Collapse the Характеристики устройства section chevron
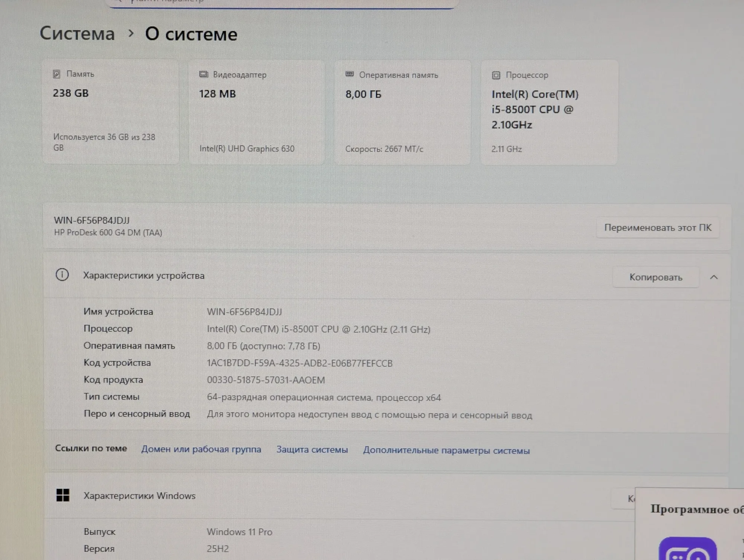The width and height of the screenshot is (744, 560). (x=713, y=277)
